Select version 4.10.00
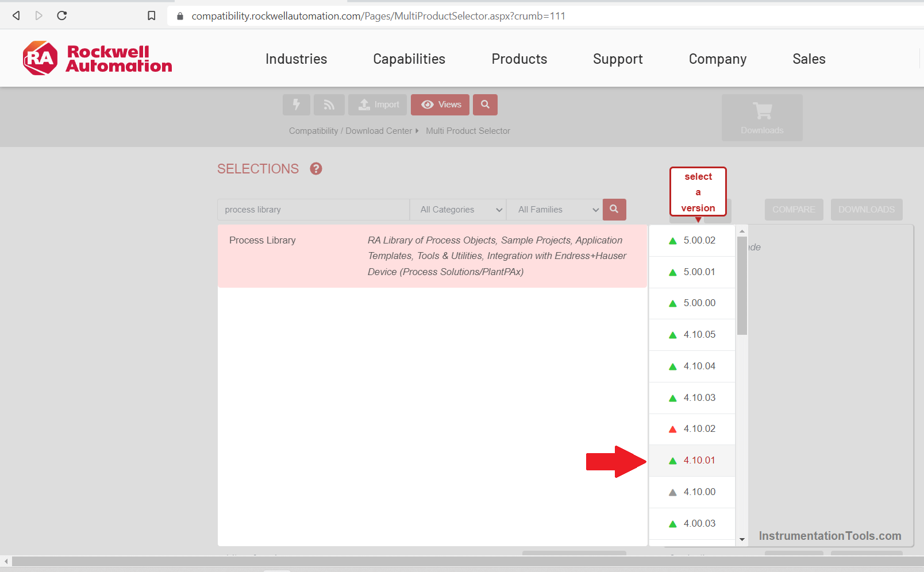The height and width of the screenshot is (572, 924). click(x=692, y=492)
